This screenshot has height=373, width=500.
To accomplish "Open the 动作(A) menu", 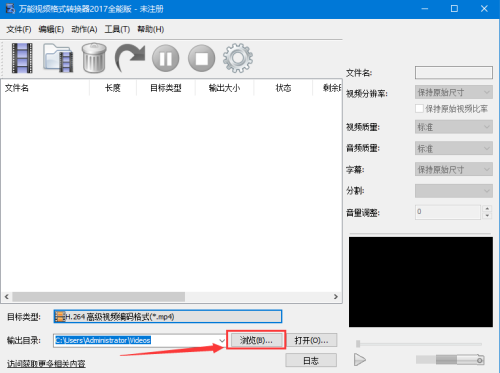I will coord(84,29).
